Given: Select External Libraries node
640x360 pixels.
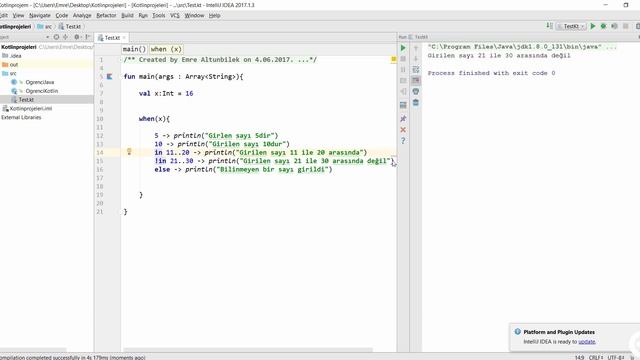Looking at the screenshot, I should [21, 118].
